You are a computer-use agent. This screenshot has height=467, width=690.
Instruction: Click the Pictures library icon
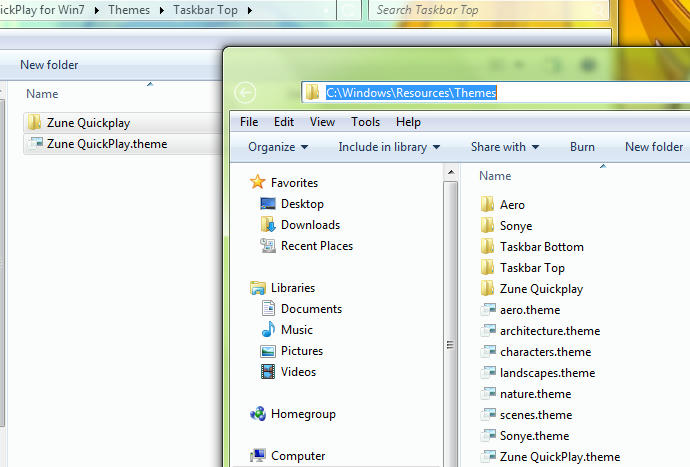tap(268, 351)
